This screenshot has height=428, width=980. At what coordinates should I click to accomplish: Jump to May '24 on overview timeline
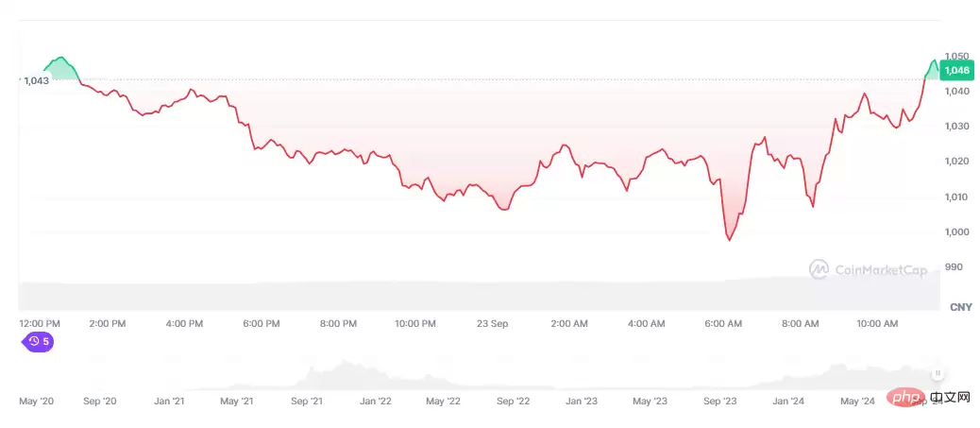pos(857,402)
